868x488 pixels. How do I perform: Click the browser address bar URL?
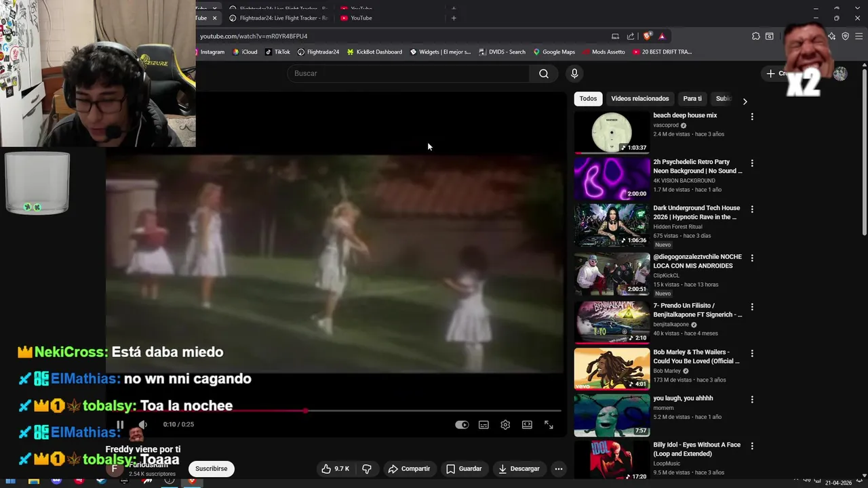254,37
